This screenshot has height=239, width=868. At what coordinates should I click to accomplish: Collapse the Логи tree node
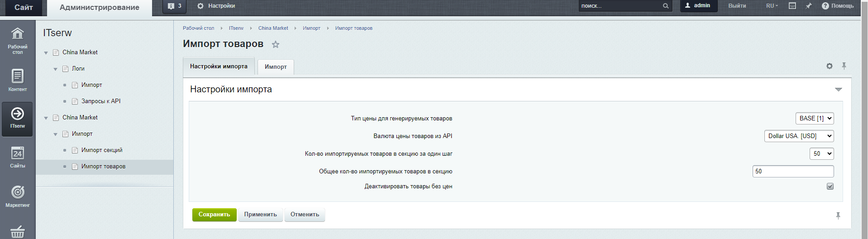click(56, 69)
